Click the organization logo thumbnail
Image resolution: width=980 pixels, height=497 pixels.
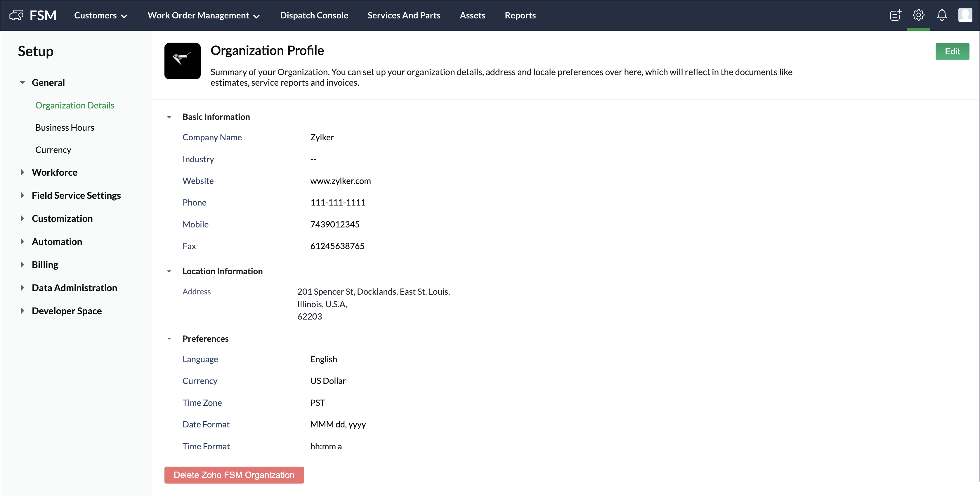[x=182, y=61]
